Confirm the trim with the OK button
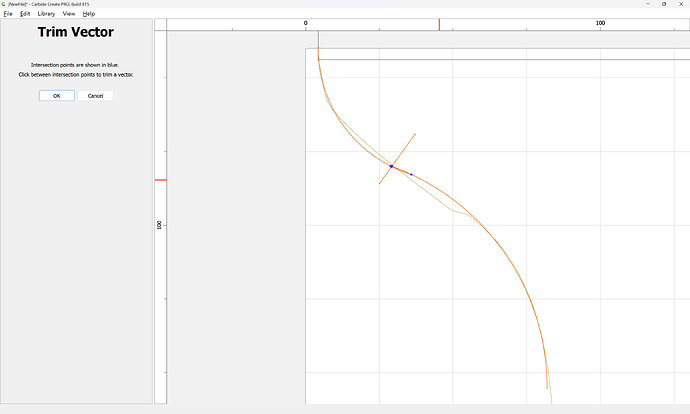The width and height of the screenshot is (690, 414). [56, 96]
